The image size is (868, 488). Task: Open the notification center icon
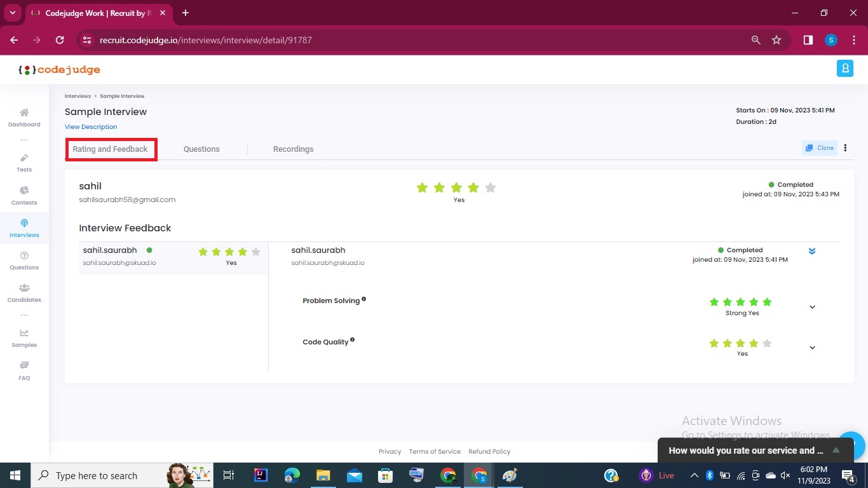point(848,475)
